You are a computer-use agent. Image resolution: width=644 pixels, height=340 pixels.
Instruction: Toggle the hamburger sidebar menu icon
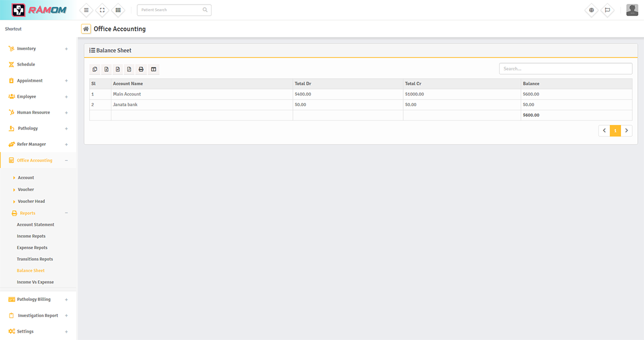pyautogui.click(x=86, y=10)
